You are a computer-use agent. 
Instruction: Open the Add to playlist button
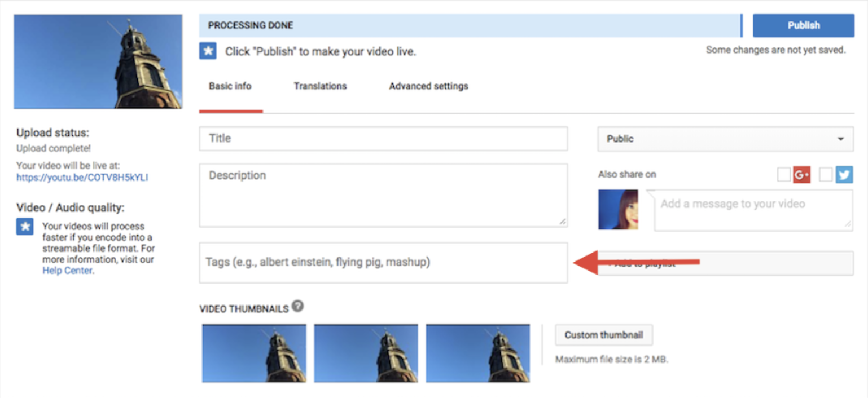click(725, 263)
